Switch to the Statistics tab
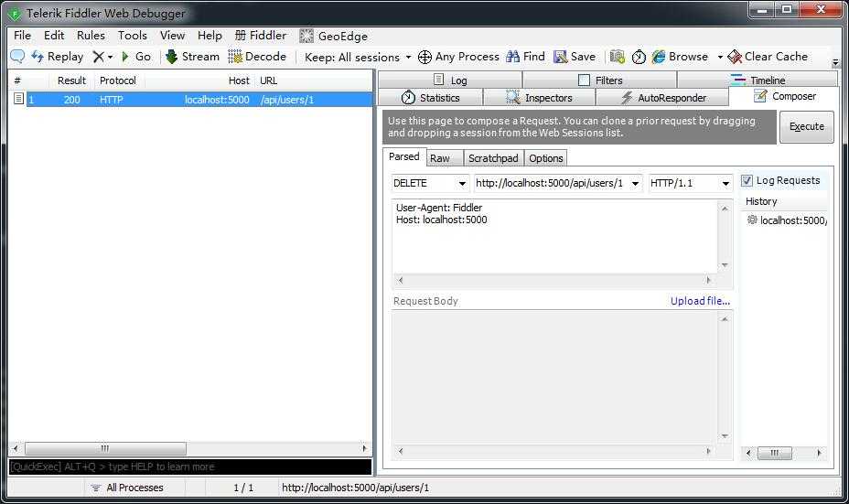This screenshot has height=504, width=849. coord(431,98)
